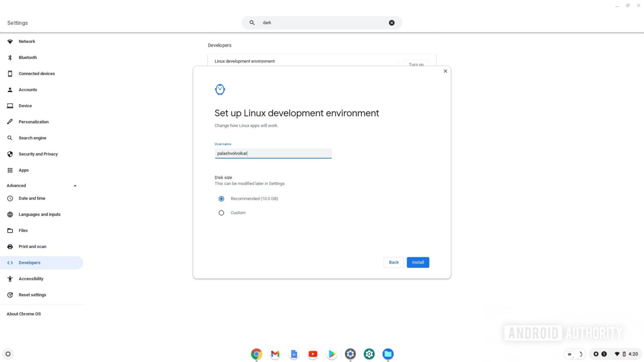Open the Reset settings page

point(32,295)
